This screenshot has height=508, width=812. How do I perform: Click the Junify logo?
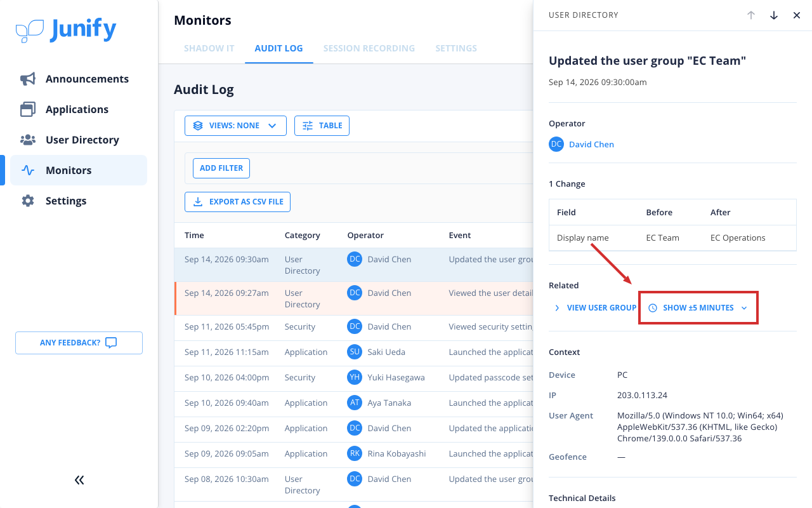[66, 30]
